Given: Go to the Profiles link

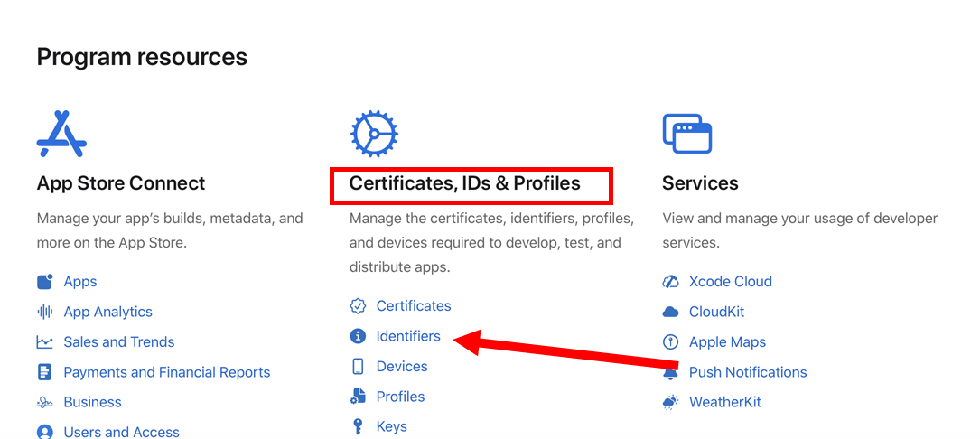Looking at the screenshot, I should [400, 397].
